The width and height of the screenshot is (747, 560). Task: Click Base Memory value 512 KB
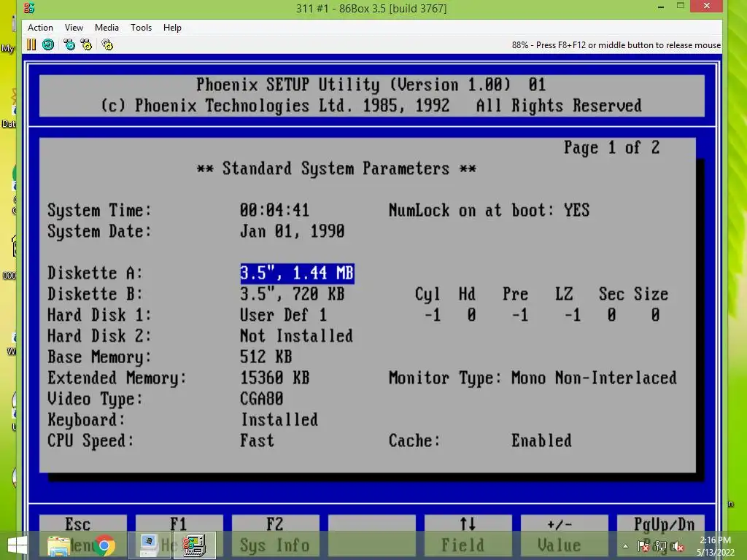[266, 357]
